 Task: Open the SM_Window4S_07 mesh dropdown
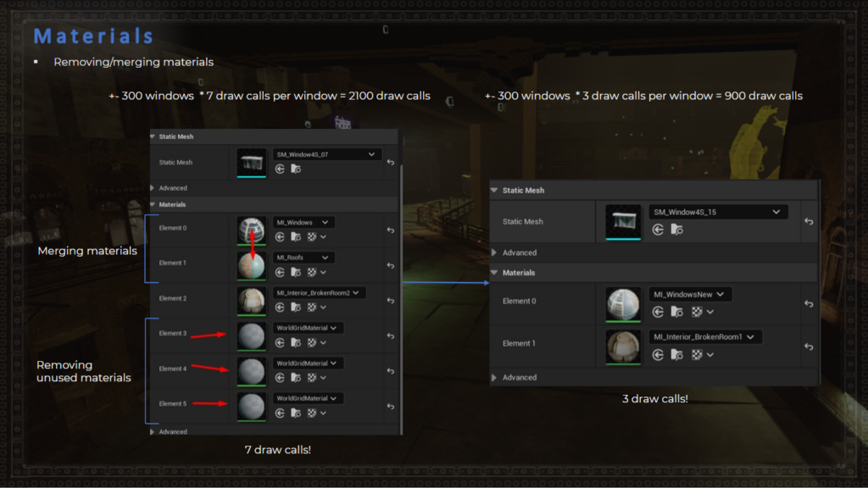[x=326, y=154]
